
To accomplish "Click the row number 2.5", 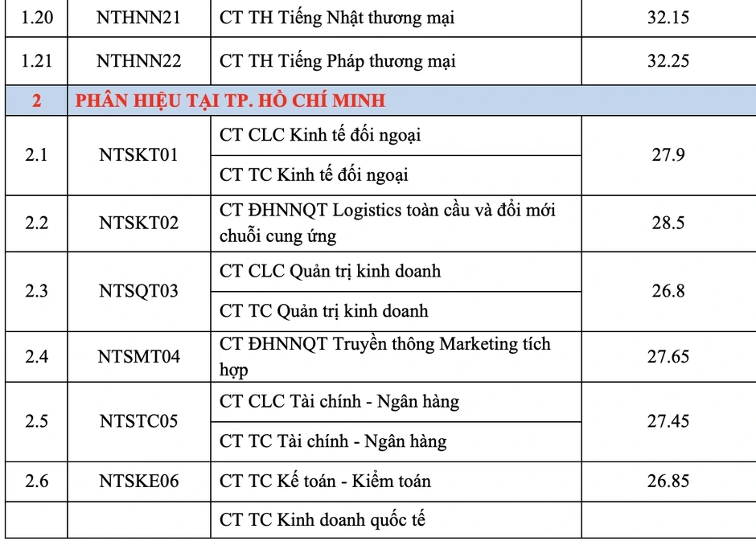I will pos(37,421).
